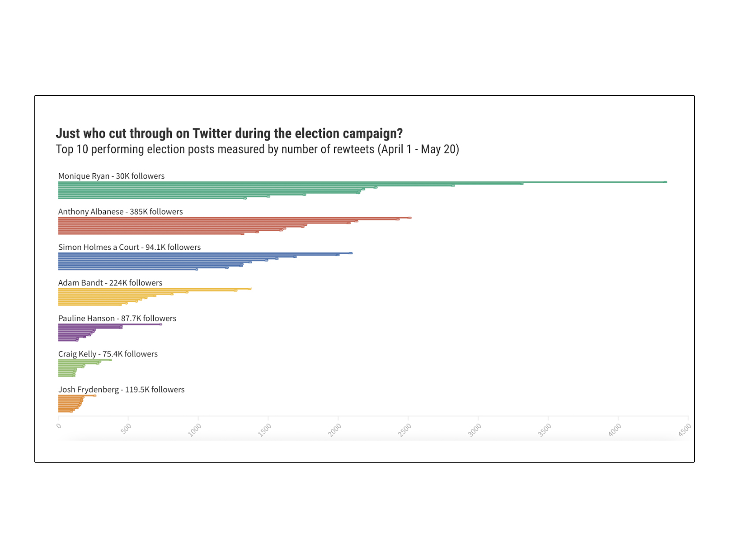Click the 2500 tick label on the x-axis
This screenshot has width=730, height=560.
point(405,430)
